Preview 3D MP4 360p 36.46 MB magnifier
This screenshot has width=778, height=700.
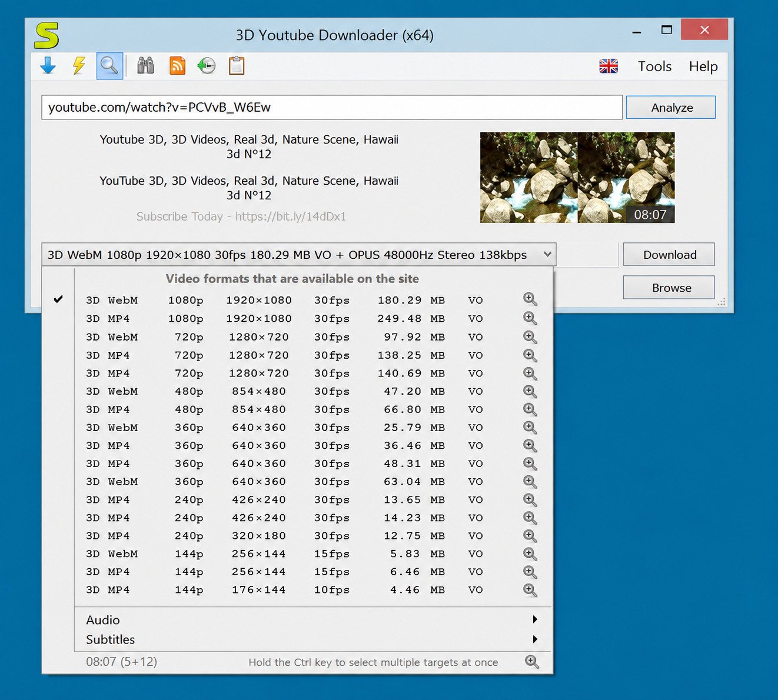coord(530,445)
